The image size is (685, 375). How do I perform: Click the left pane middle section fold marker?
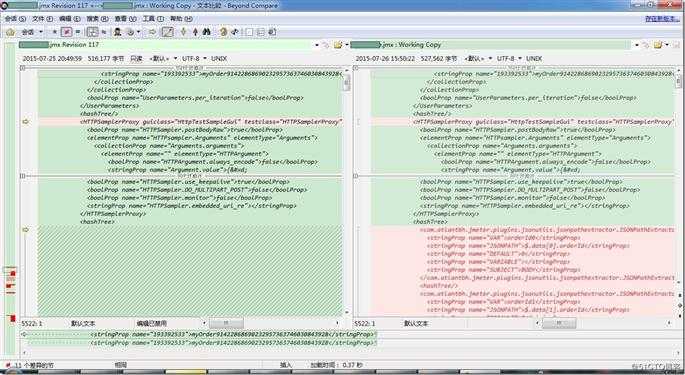point(23,176)
